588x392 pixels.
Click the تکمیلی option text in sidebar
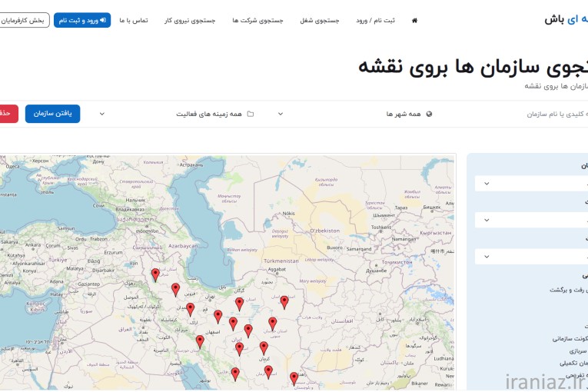(x=568, y=363)
